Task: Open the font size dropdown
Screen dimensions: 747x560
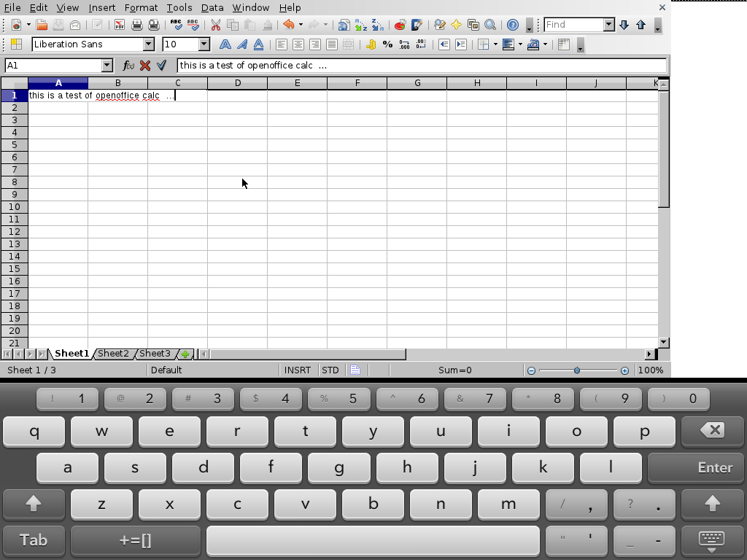Action: (x=204, y=44)
